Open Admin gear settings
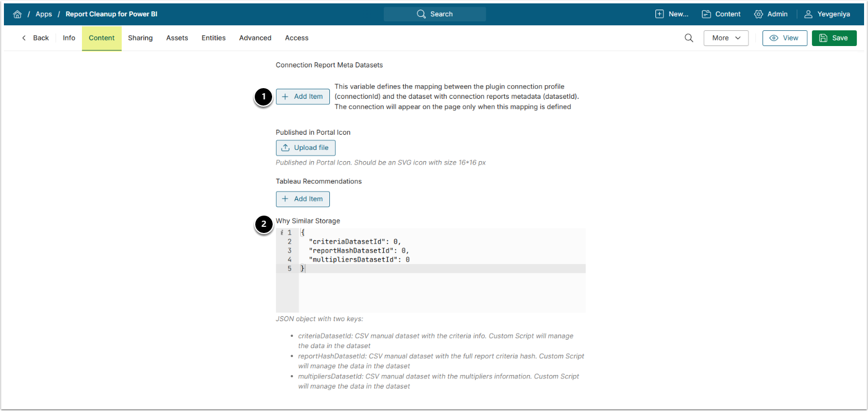The height and width of the screenshot is (411, 868). pyautogui.click(x=759, y=14)
